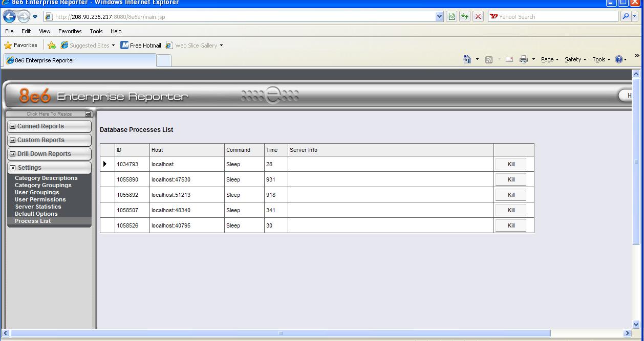
Task: Click the Stop loading red X icon
Action: tap(478, 17)
